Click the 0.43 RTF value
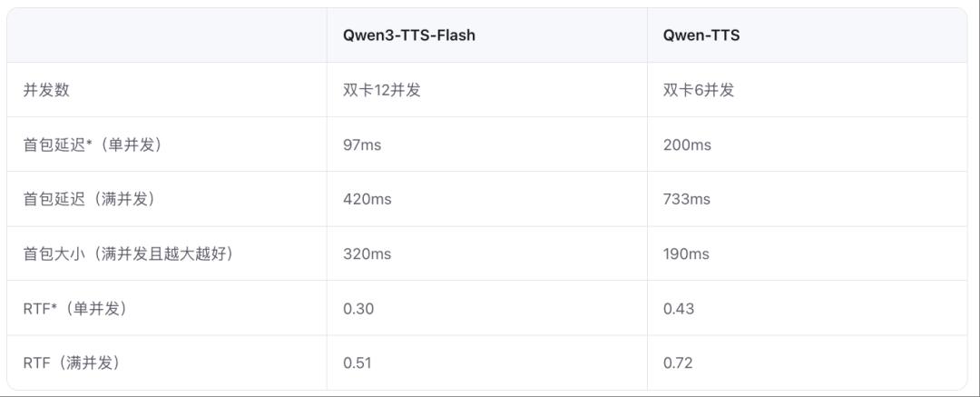 (678, 308)
